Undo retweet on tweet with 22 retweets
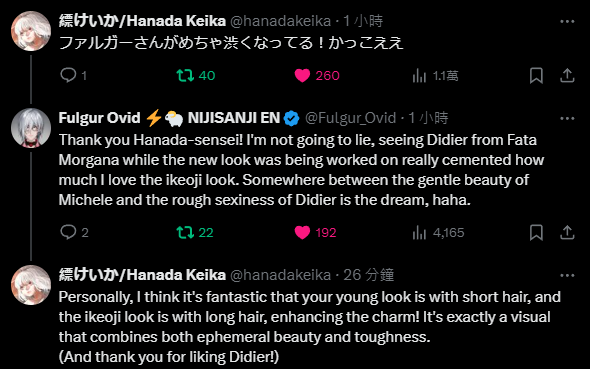Screen dimensions: 590x369 coord(185,232)
